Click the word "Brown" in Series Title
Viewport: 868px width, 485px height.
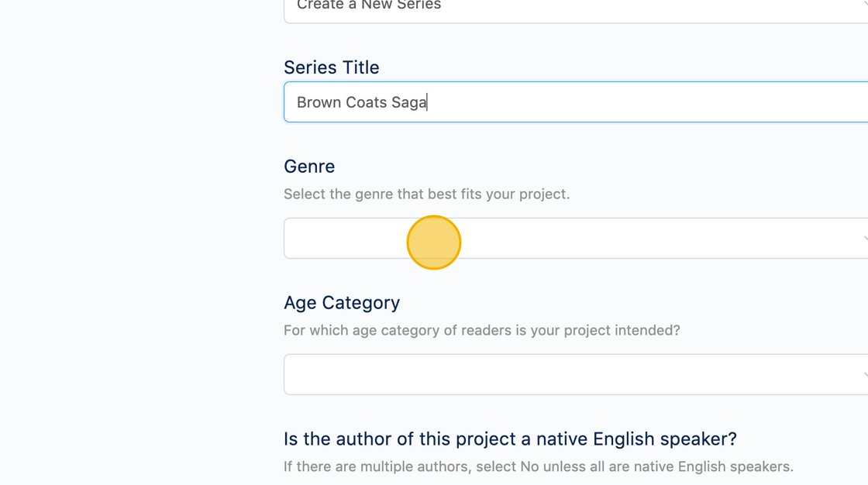click(319, 102)
